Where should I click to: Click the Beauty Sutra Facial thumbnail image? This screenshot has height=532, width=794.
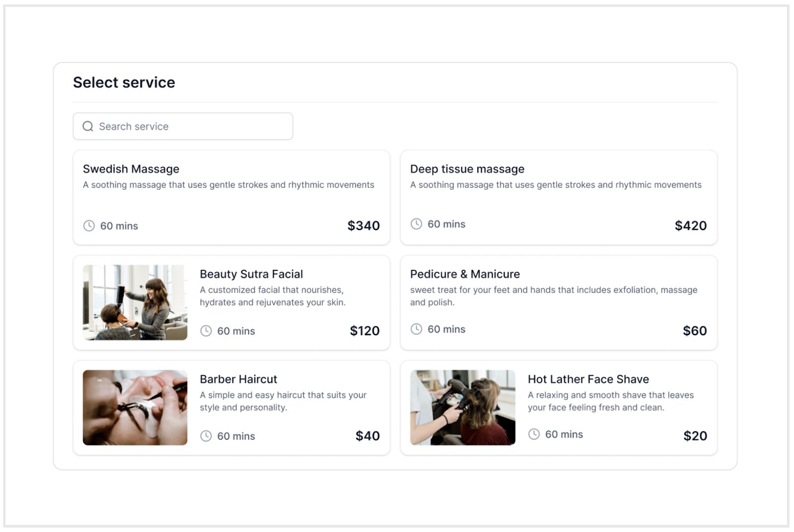click(134, 302)
